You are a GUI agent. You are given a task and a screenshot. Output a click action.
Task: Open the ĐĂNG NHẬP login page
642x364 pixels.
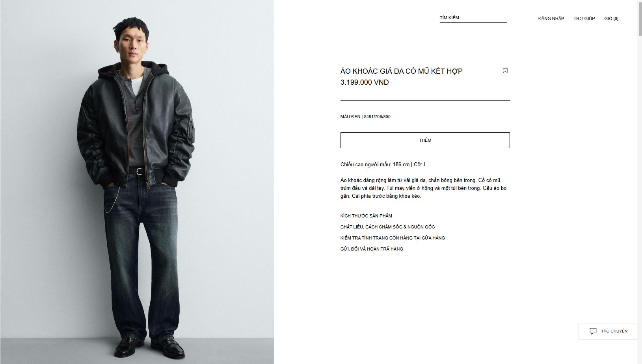551,19
